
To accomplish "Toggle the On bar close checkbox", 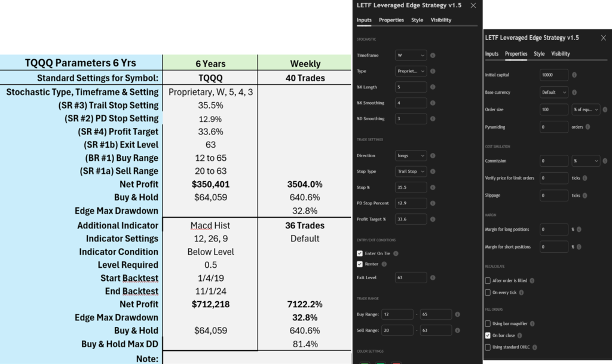I will coord(488,335).
